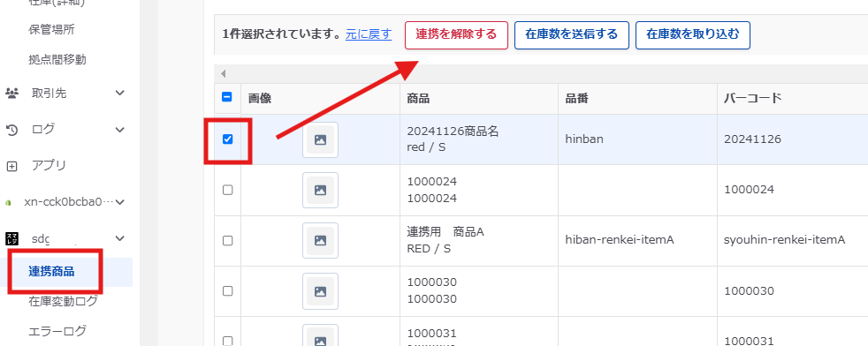The height and width of the screenshot is (346, 868).
Task: Click the アプリ plus-square icon
Action: pos(11,166)
